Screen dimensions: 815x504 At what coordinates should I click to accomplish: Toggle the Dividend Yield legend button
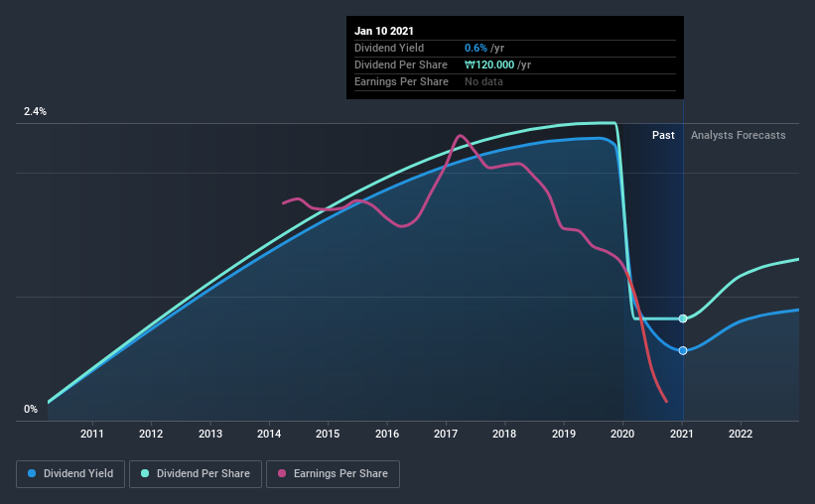(x=70, y=474)
